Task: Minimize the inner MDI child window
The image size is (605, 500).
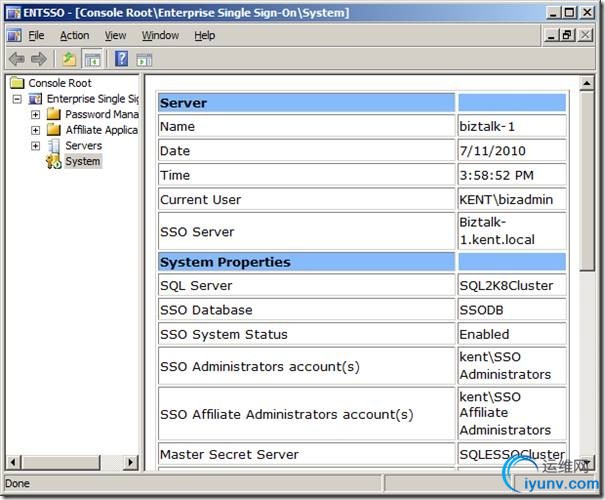Action: [551, 35]
